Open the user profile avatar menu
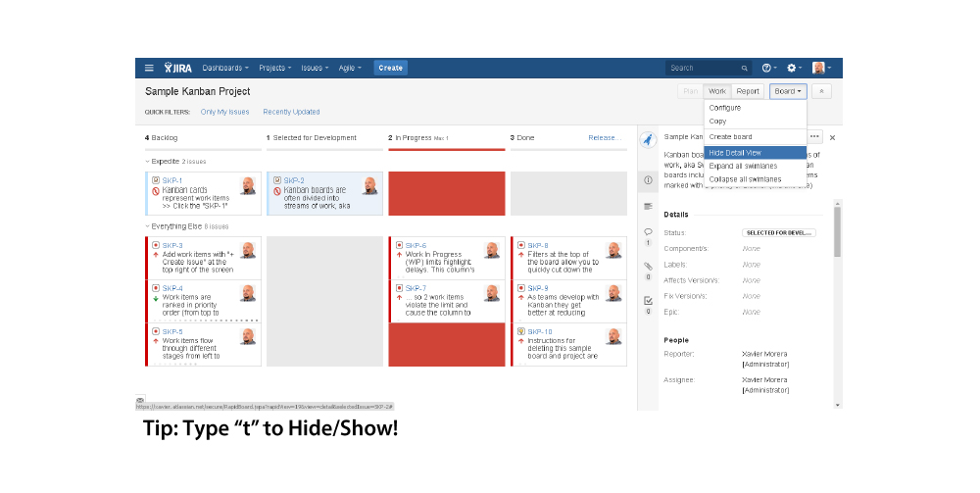This screenshot has width=980, height=493. [x=821, y=68]
